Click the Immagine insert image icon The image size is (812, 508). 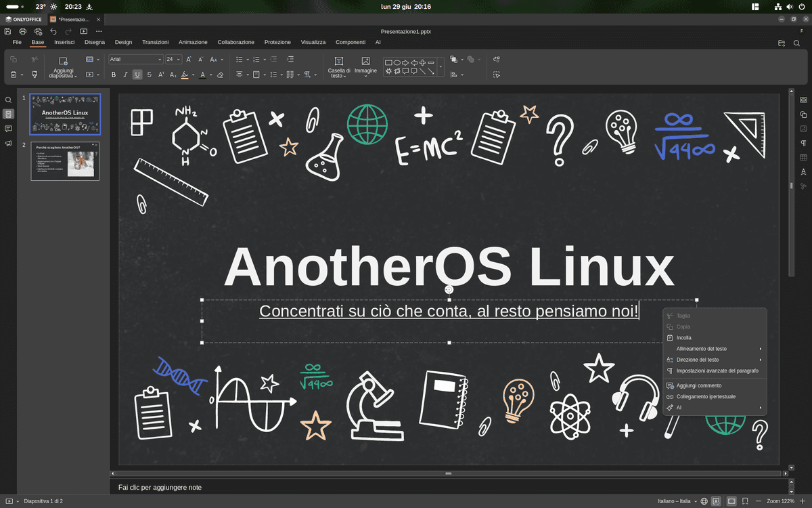pos(365,66)
